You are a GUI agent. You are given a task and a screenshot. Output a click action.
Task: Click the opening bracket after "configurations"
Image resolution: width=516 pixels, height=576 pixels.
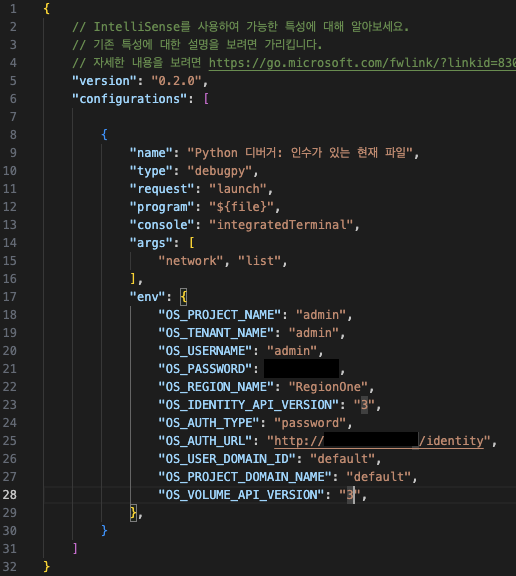click(x=206, y=99)
